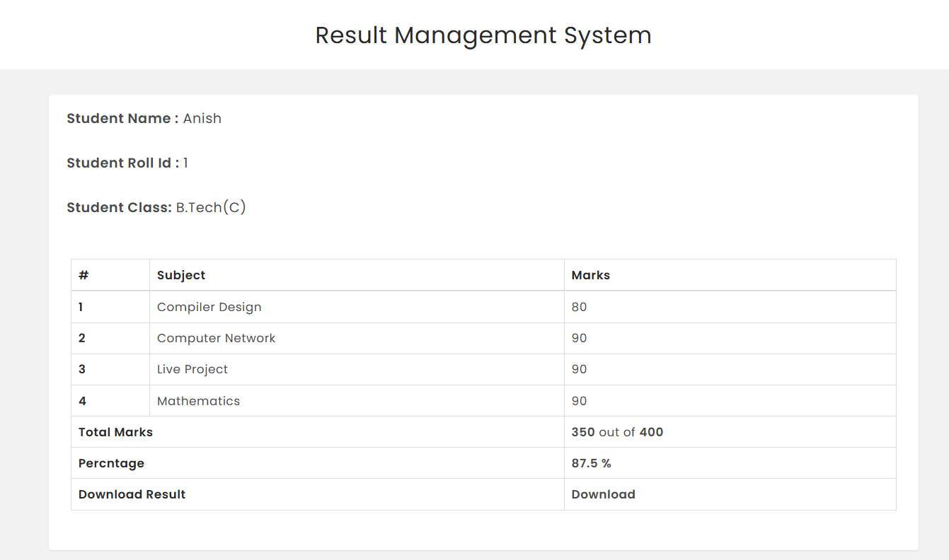The width and height of the screenshot is (949, 560).
Task: Click the Download Result row label
Action: click(132, 494)
